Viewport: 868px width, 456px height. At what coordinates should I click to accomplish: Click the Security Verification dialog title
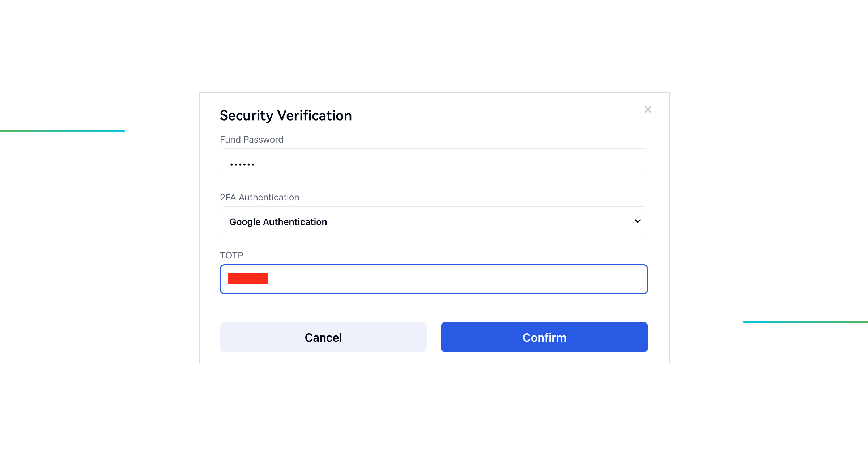pos(285,115)
